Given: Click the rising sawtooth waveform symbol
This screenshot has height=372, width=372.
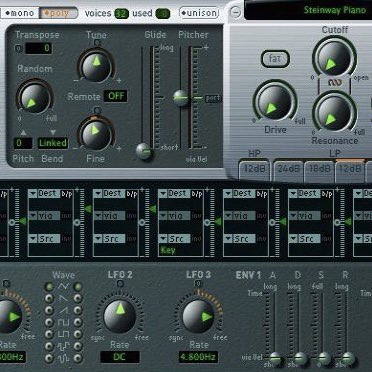Looking at the screenshot, I should [x=63, y=310].
